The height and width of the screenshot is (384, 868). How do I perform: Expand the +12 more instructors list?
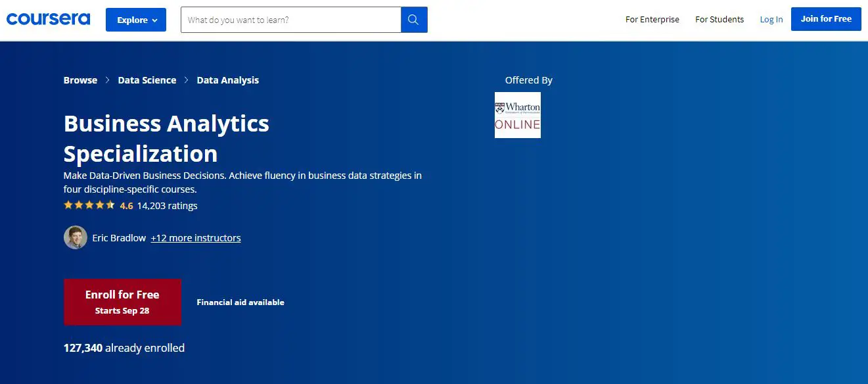tap(195, 237)
